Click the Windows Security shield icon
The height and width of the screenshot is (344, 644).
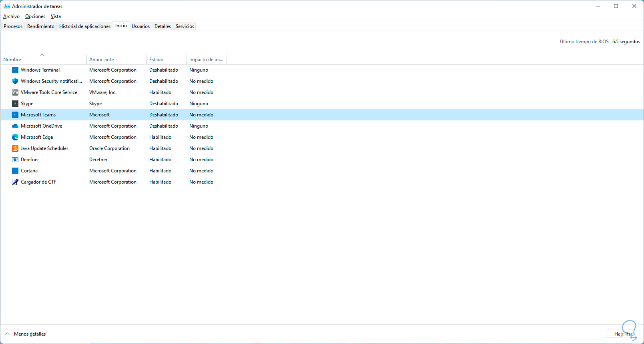click(15, 81)
